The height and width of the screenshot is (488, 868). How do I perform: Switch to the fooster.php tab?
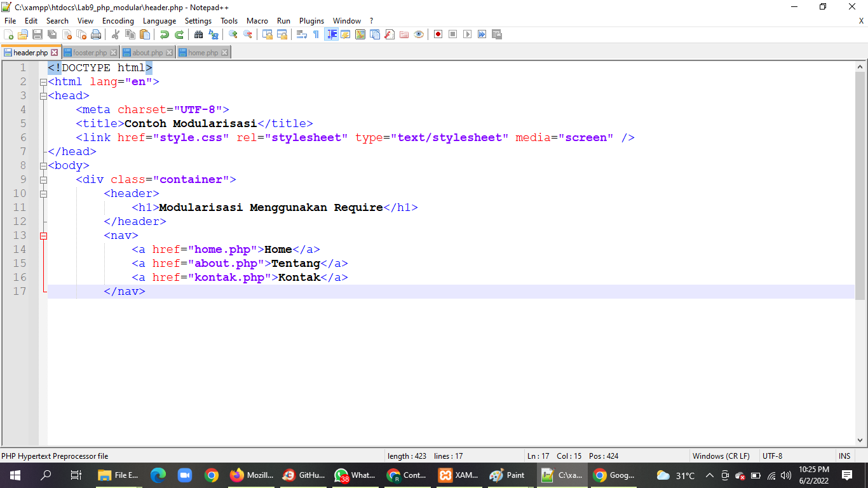[90, 53]
